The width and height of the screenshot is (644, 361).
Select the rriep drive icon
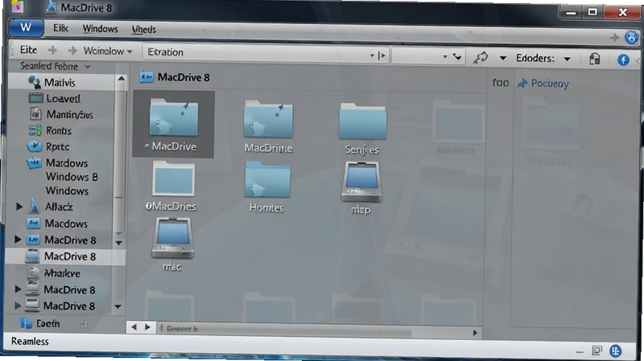pyautogui.click(x=361, y=188)
